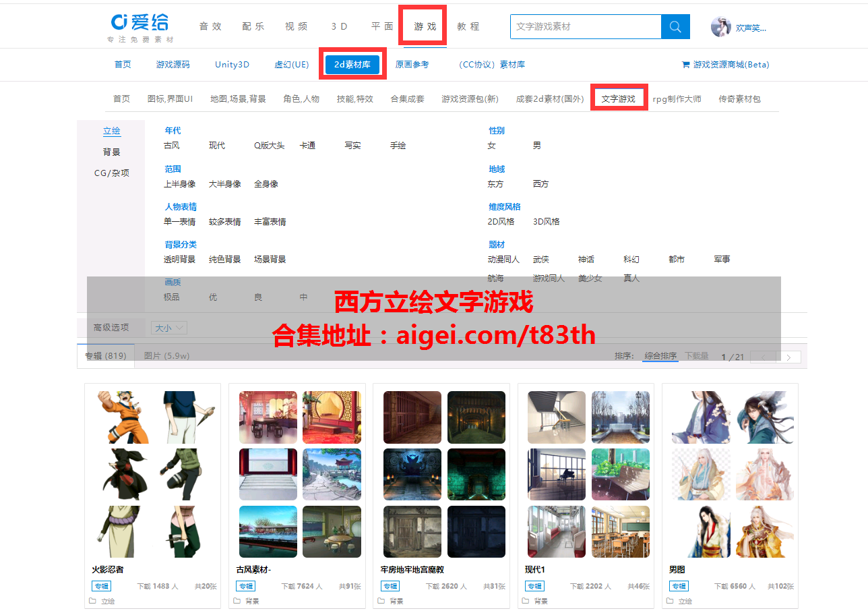The height and width of the screenshot is (615, 868).
Task: Go to previous page arrow in pagination
Action: pos(764,357)
